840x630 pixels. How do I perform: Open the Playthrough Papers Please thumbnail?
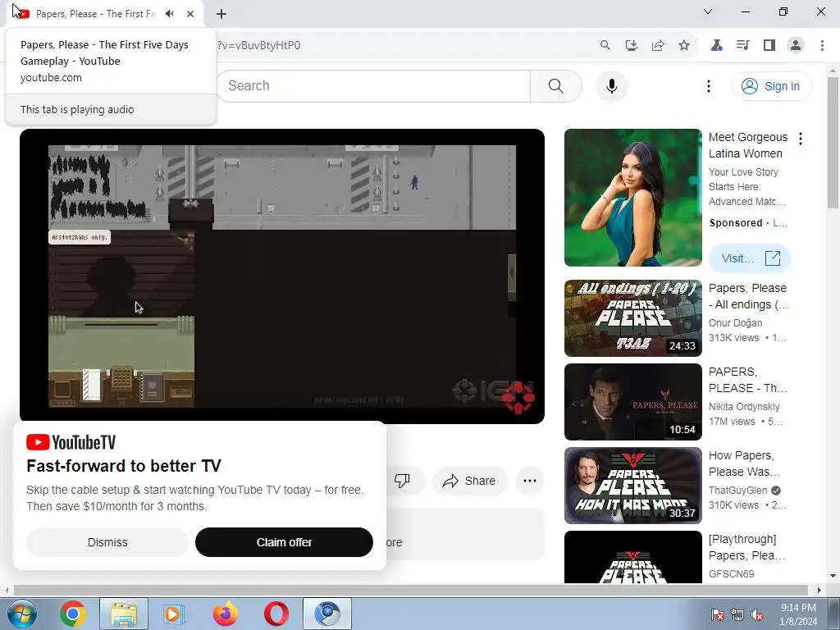click(632, 557)
